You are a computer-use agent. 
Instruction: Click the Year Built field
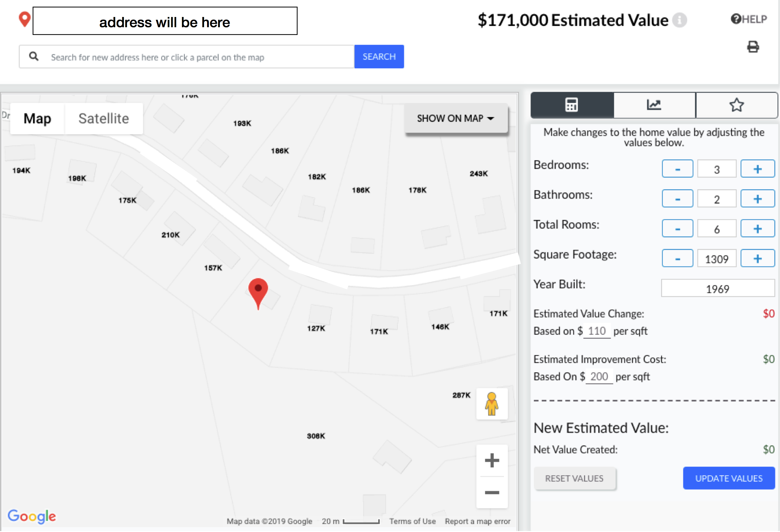pyautogui.click(x=718, y=289)
